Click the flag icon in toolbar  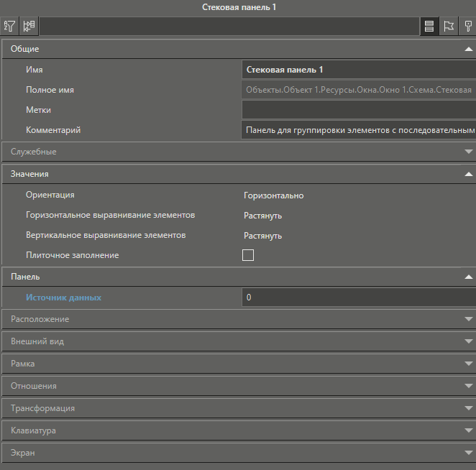pyautogui.click(x=449, y=27)
